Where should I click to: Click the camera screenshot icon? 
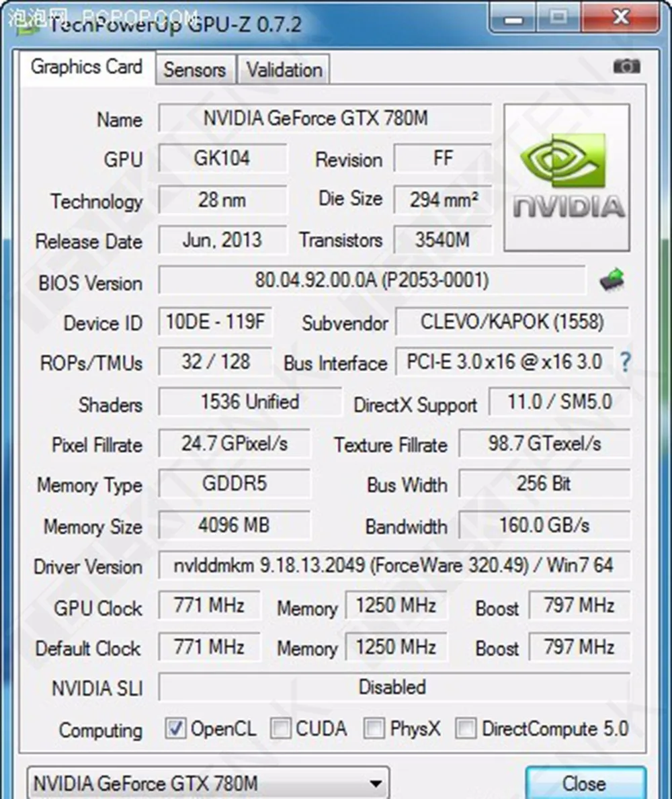pyautogui.click(x=627, y=67)
